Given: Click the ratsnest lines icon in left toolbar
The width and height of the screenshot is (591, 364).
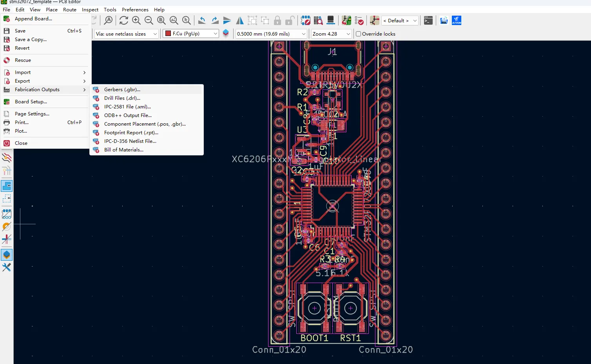Looking at the screenshot, I should click(7, 158).
